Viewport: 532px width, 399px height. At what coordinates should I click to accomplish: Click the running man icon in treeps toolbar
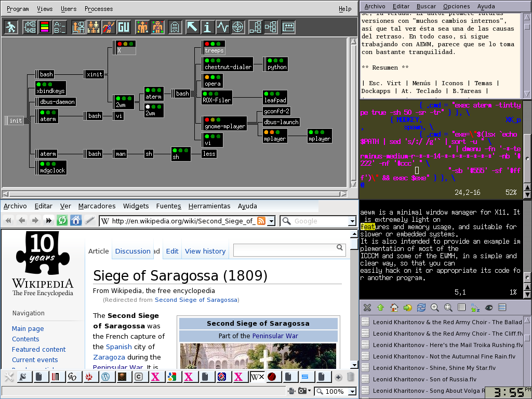point(11,27)
